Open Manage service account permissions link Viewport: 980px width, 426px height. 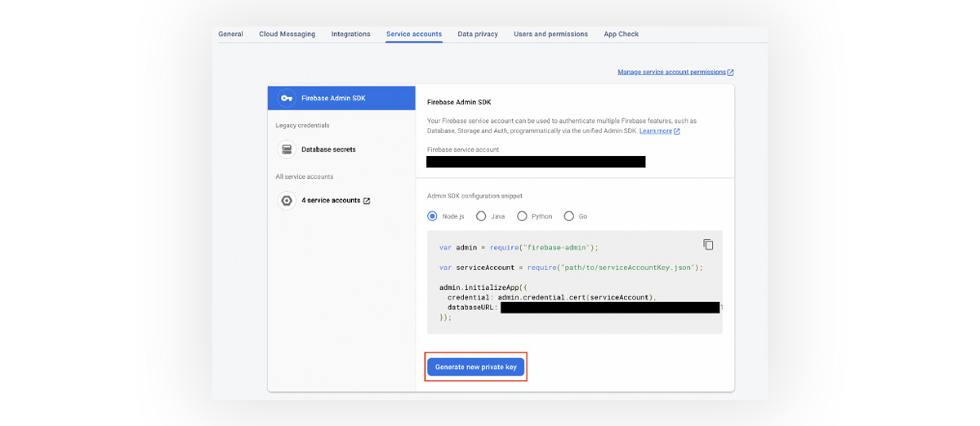(671, 72)
